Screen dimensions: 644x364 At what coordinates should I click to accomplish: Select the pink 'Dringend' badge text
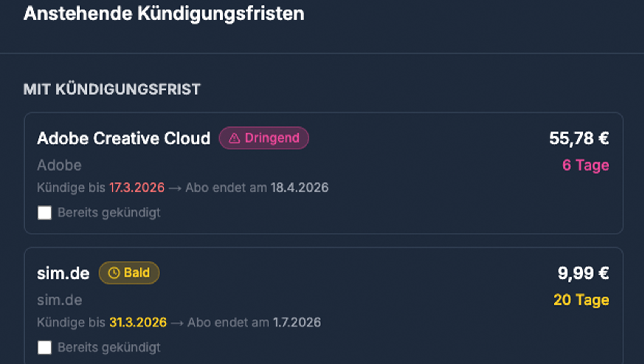tap(272, 138)
